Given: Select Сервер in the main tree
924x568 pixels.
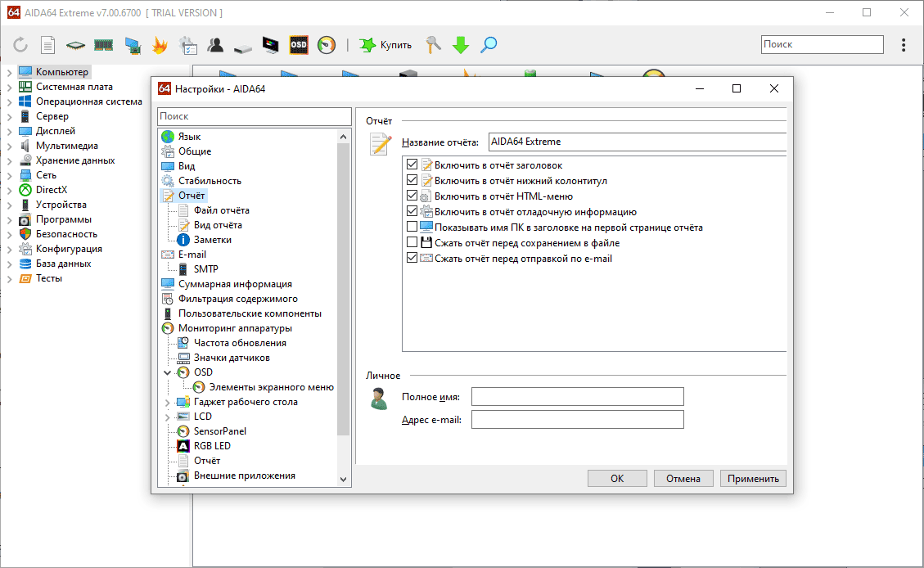Looking at the screenshot, I should pyautogui.click(x=52, y=116).
